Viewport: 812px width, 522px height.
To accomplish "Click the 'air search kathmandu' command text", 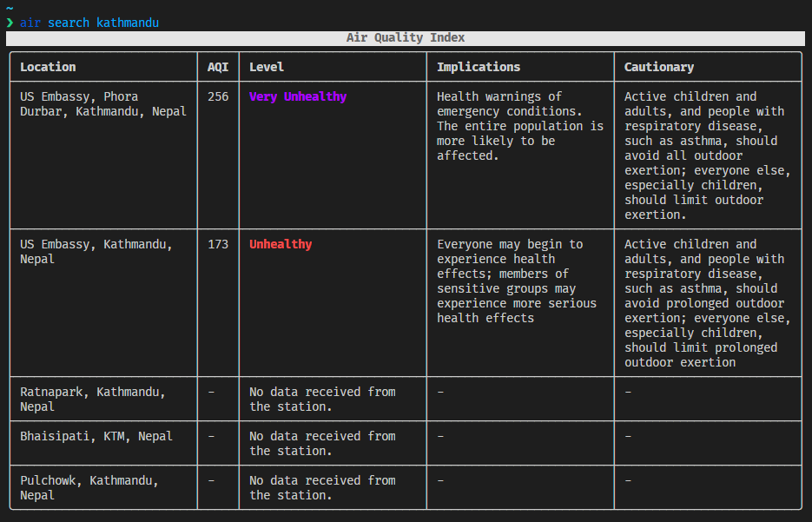I will (89, 23).
